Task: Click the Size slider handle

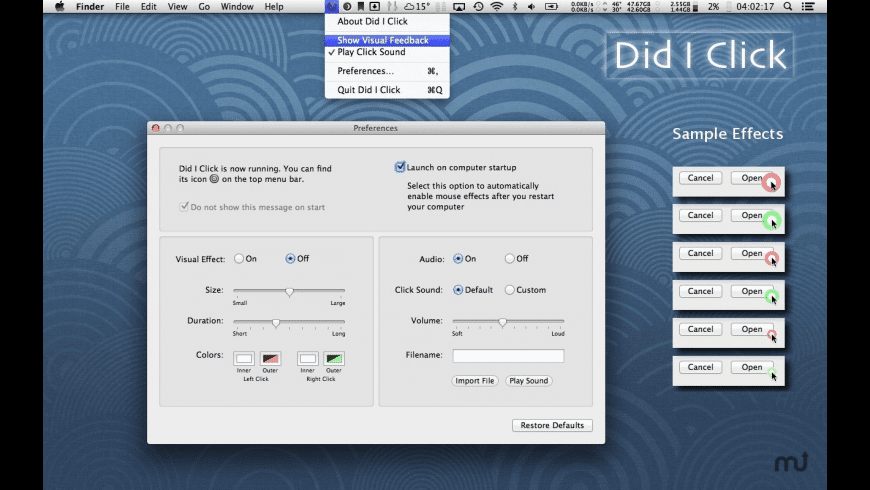Action: (289, 292)
